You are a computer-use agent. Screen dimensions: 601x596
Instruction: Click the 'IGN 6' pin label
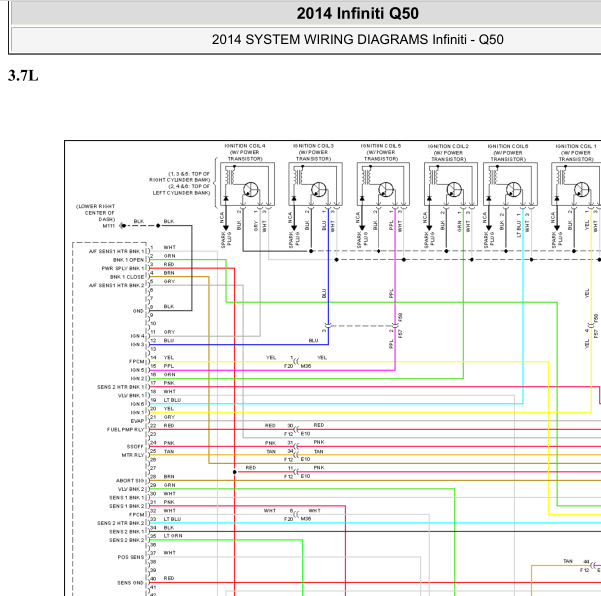click(x=138, y=404)
